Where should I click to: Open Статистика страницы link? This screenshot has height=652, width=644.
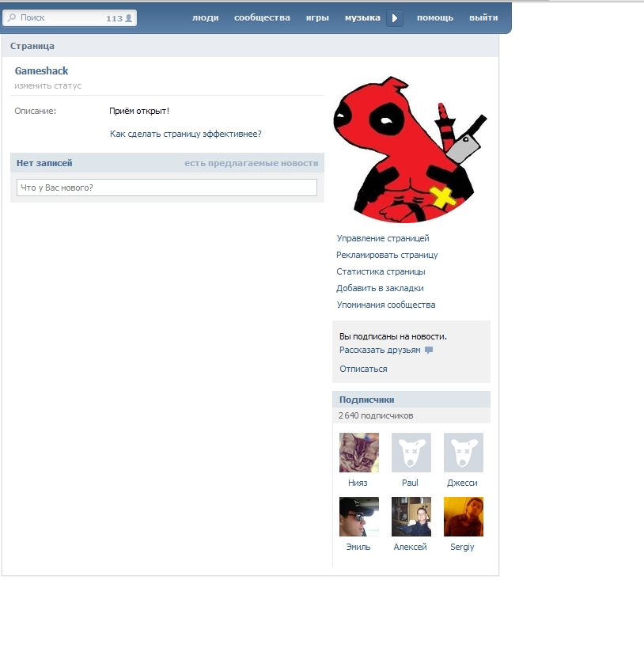tap(381, 271)
